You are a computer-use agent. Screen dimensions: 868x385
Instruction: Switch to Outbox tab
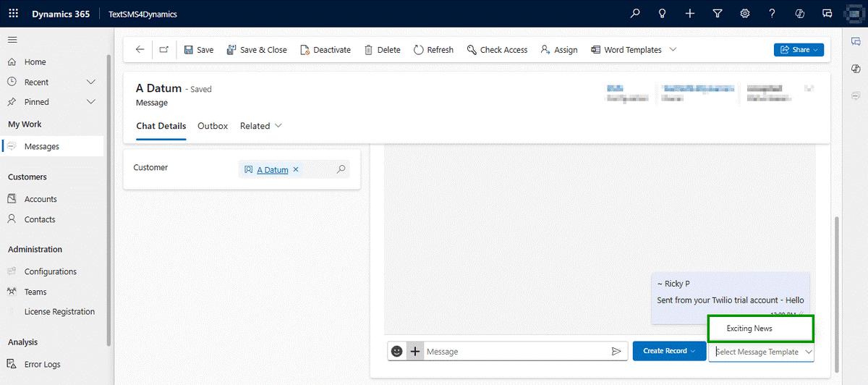(x=213, y=126)
